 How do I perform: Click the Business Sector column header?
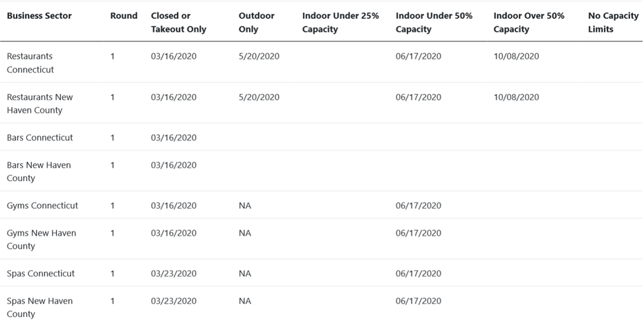tap(39, 16)
